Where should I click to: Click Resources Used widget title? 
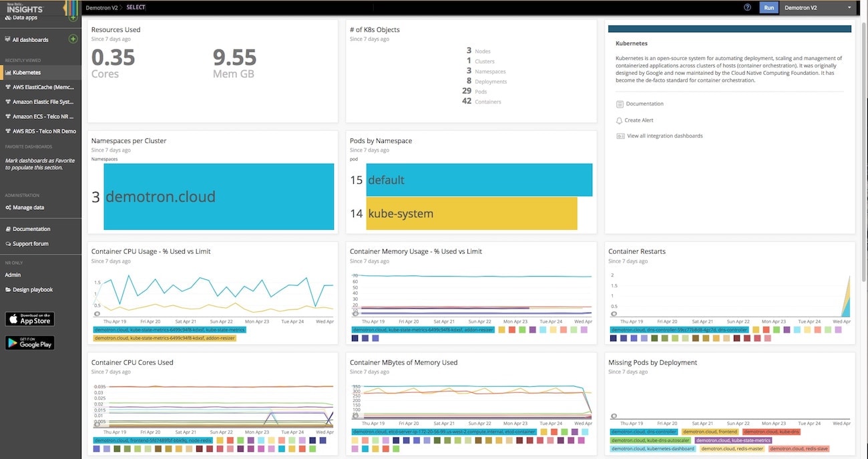click(116, 29)
